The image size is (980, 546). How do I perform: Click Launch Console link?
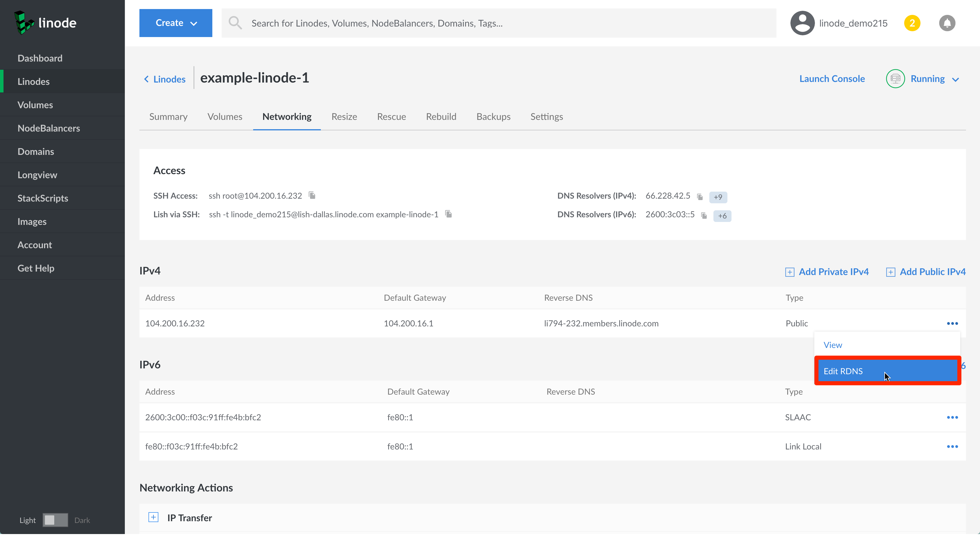click(x=832, y=79)
